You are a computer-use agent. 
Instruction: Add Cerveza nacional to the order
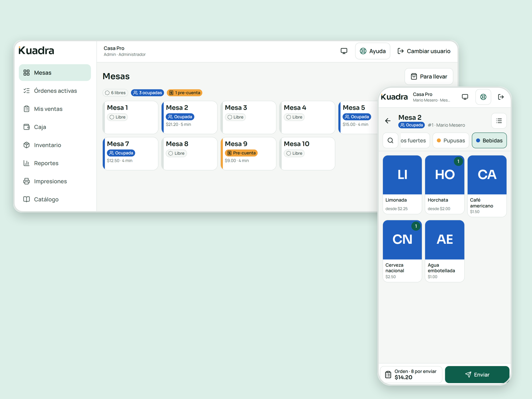[x=402, y=251]
